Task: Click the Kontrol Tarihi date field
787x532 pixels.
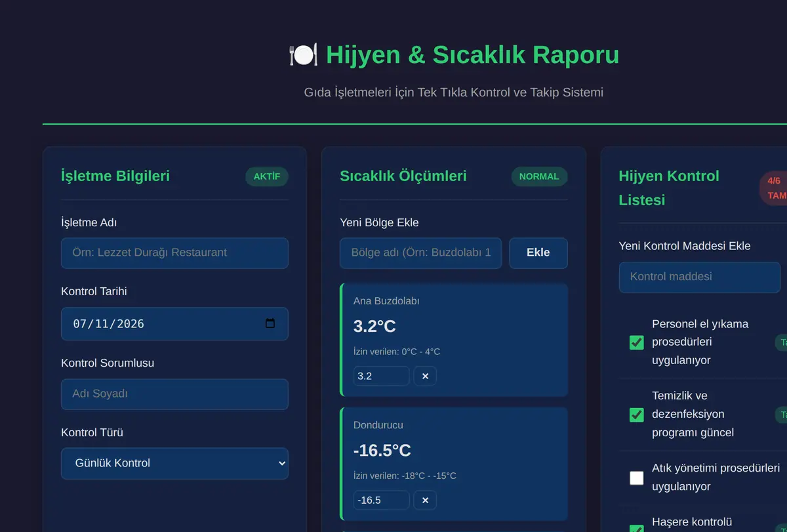Action: pyautogui.click(x=174, y=323)
